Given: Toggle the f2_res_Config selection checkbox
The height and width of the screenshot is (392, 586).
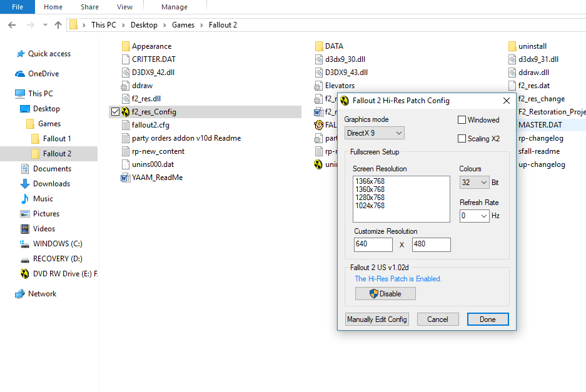Looking at the screenshot, I should click(116, 112).
